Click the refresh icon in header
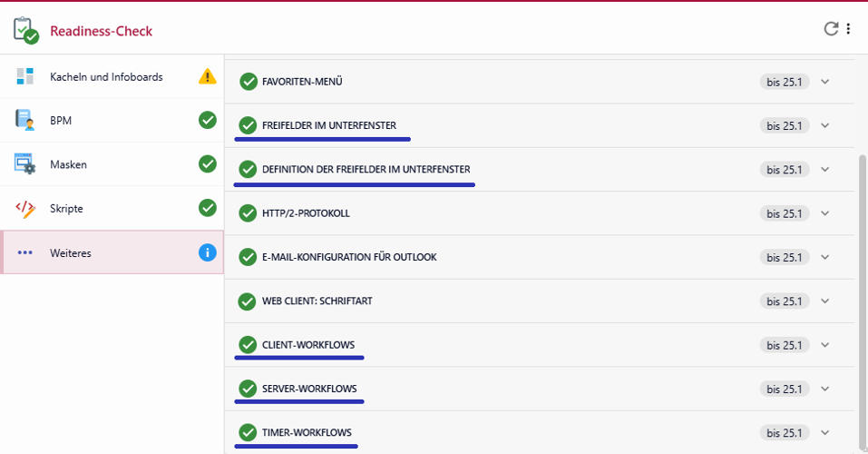 (831, 29)
